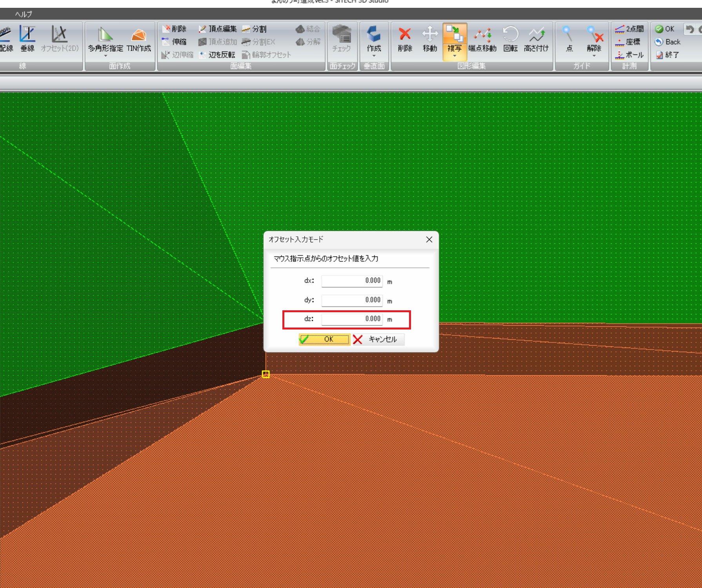This screenshot has width=702, height=588.
Task: Click the 結合 merge tool
Action: tap(308, 29)
